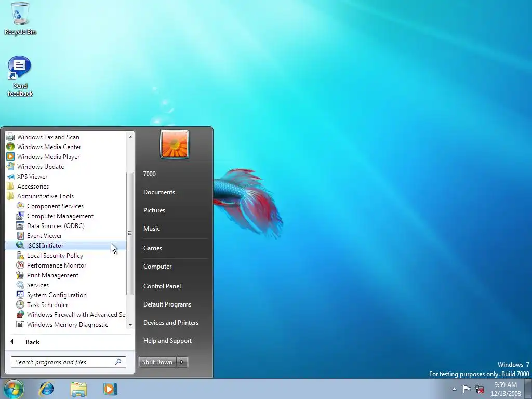Open the Computer Management icon
The image size is (532, 399).
20,216
